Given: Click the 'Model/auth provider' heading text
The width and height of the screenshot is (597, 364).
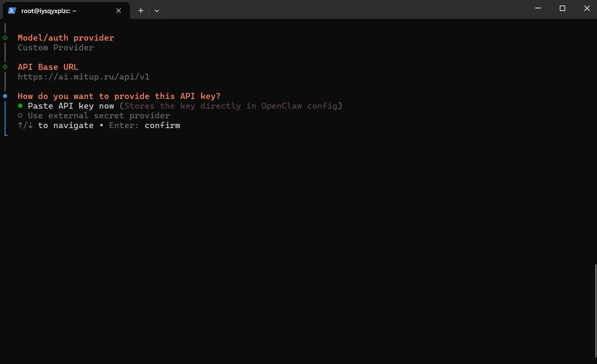Looking at the screenshot, I should tap(66, 38).
